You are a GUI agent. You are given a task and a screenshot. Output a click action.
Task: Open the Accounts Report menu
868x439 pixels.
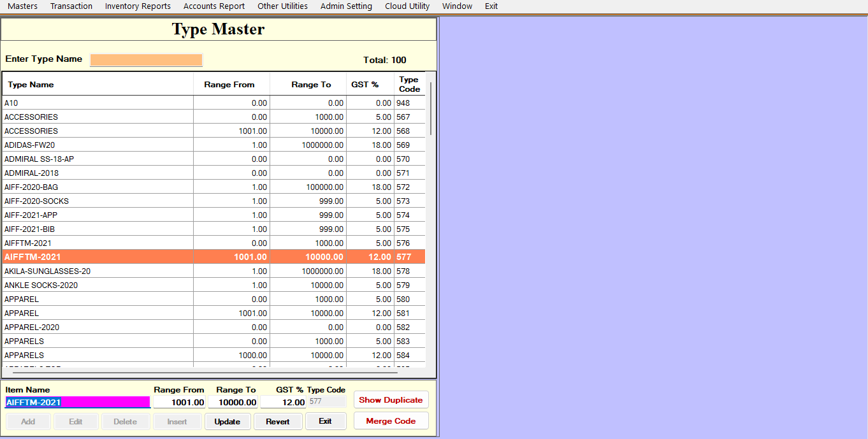coord(214,6)
